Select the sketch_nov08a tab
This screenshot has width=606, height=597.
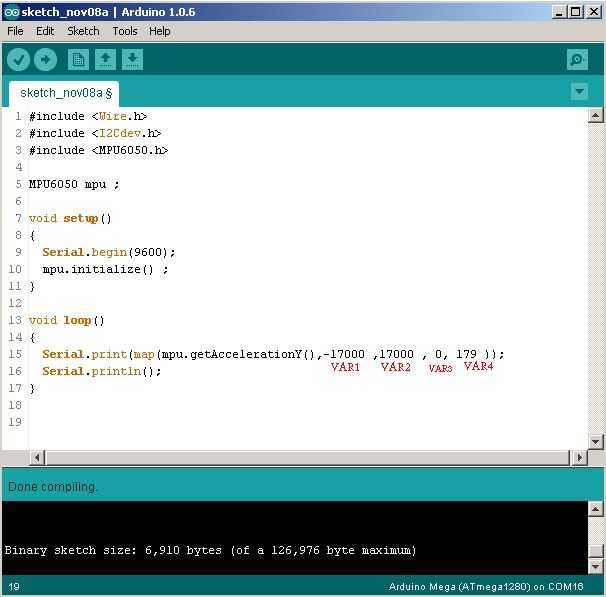pyautogui.click(x=64, y=94)
